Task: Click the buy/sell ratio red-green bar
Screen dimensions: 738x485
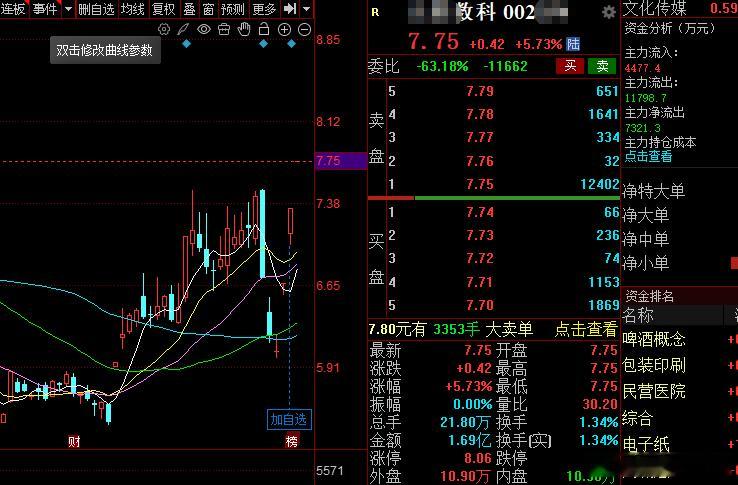Action: pos(493,198)
